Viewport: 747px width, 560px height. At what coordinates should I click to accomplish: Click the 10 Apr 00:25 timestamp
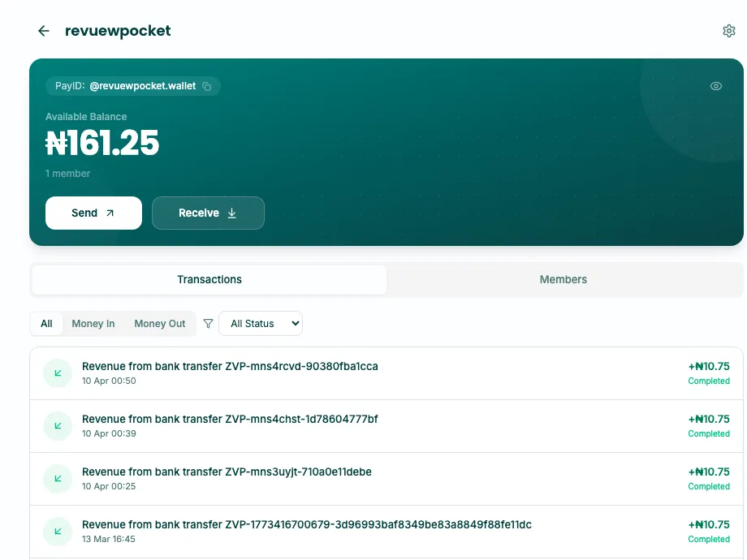(x=109, y=487)
